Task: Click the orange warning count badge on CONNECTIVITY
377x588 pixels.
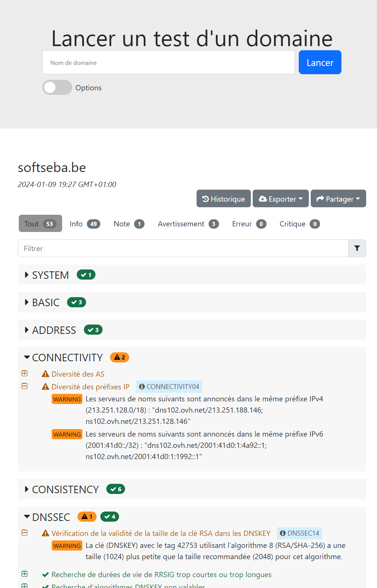Action: point(119,358)
